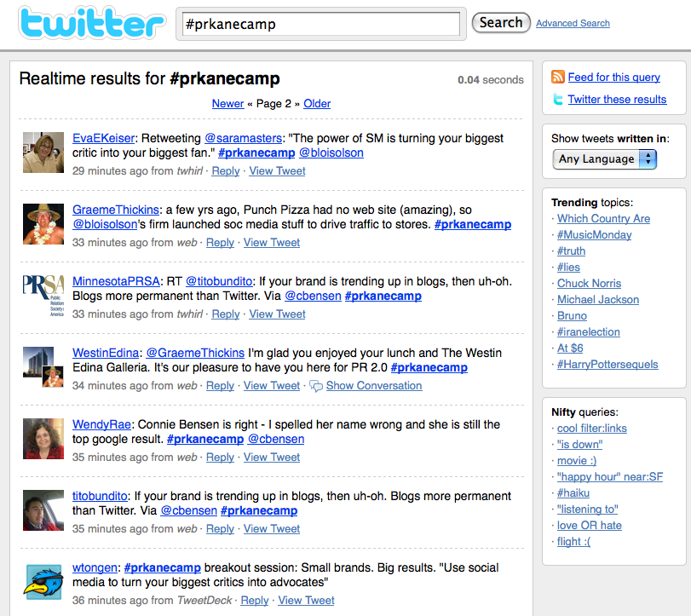Reply to titobundito's tweet

click(220, 529)
